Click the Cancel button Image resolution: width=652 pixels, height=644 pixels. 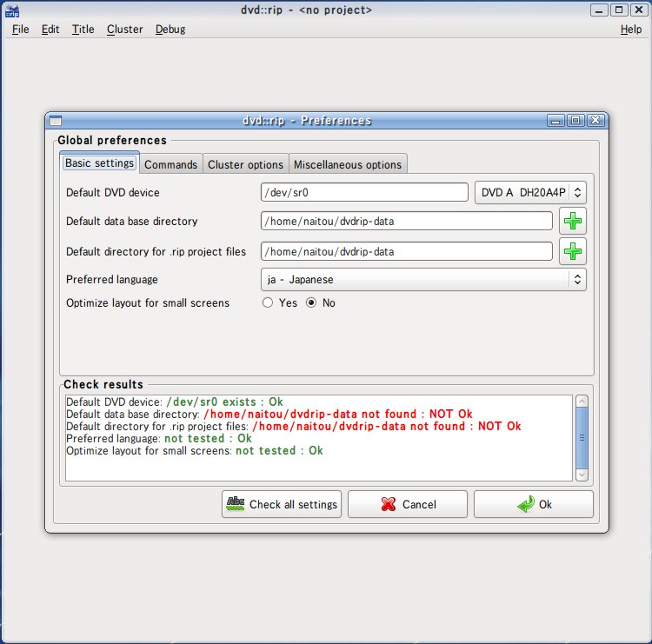coord(408,504)
